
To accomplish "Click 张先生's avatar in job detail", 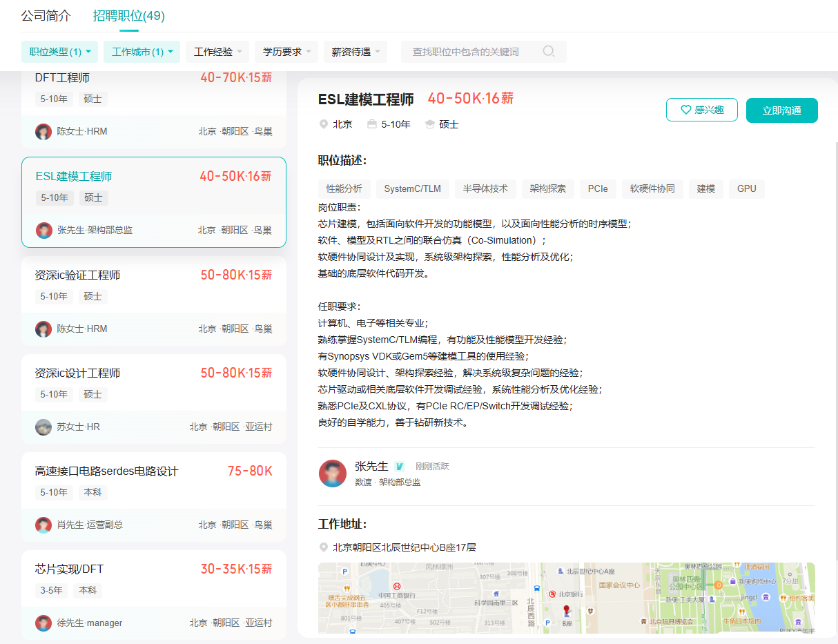I will 333,474.
